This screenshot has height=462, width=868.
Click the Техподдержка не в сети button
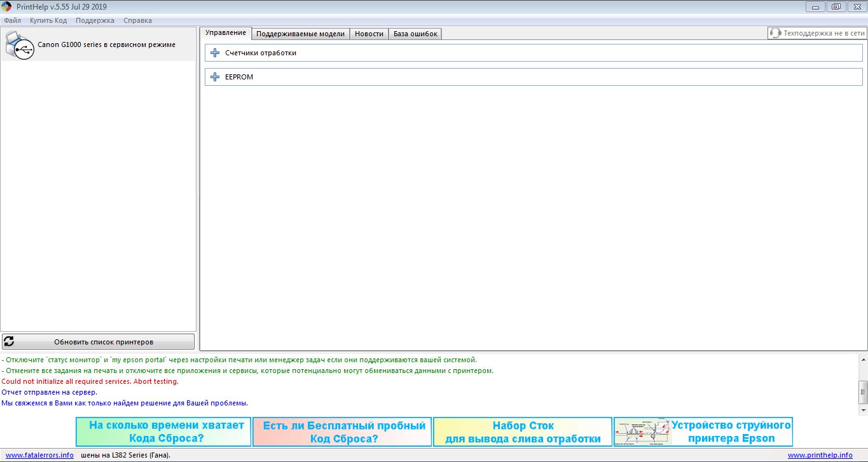click(x=817, y=33)
